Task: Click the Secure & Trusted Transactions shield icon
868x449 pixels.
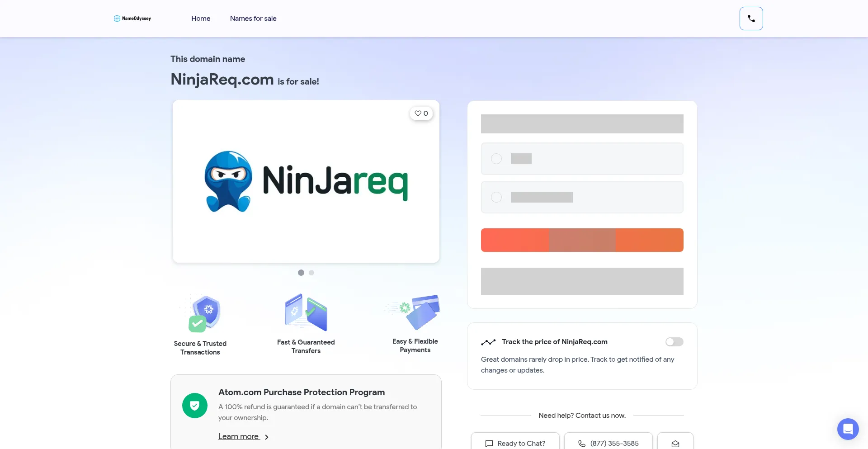Action: pyautogui.click(x=204, y=313)
